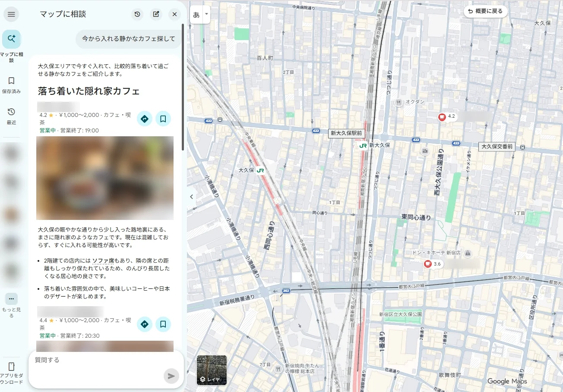Open the blurred cafe photo
Viewport: 563px width, 392px height.
pyautogui.click(x=105, y=178)
